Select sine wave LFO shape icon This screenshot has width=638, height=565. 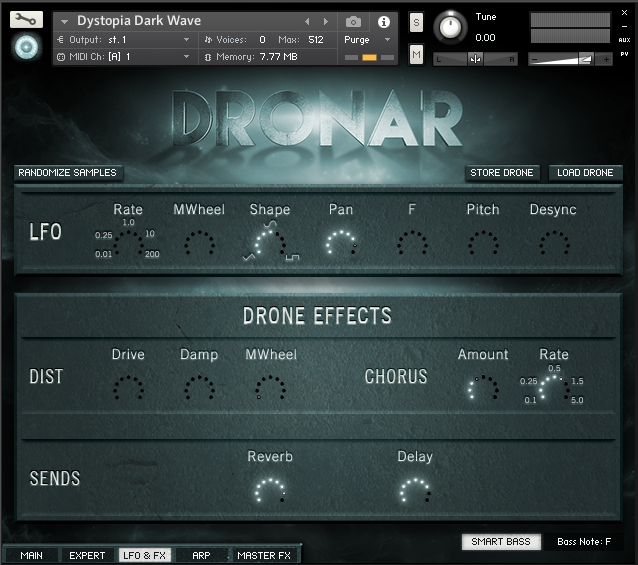(270, 224)
